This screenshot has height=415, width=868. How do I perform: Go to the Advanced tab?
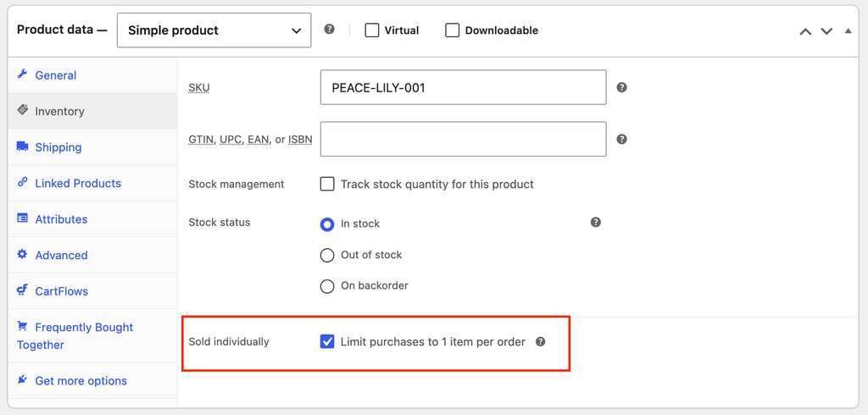click(x=92, y=255)
